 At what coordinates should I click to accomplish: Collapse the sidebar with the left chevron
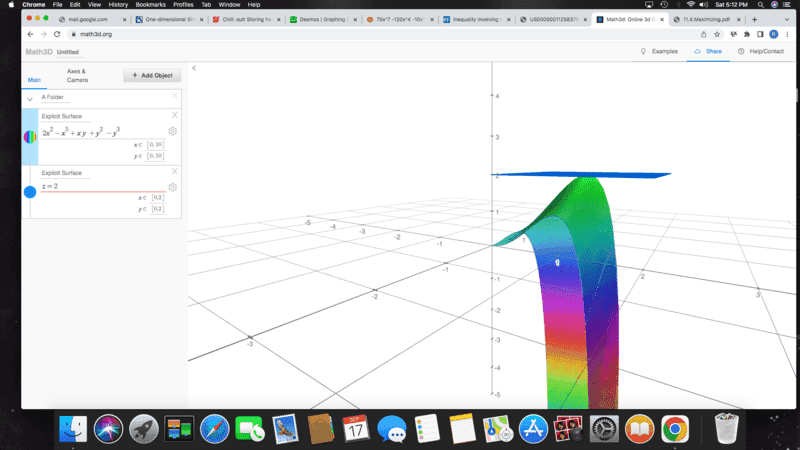pyautogui.click(x=194, y=68)
